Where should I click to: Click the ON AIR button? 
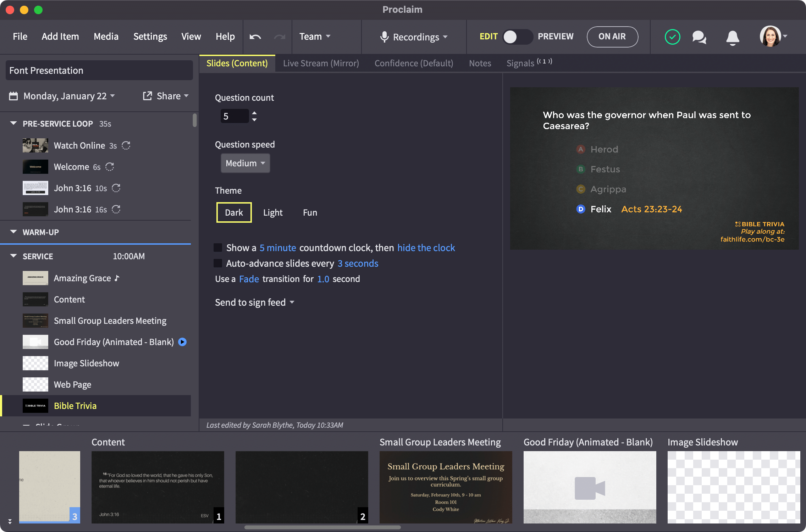pyautogui.click(x=612, y=37)
